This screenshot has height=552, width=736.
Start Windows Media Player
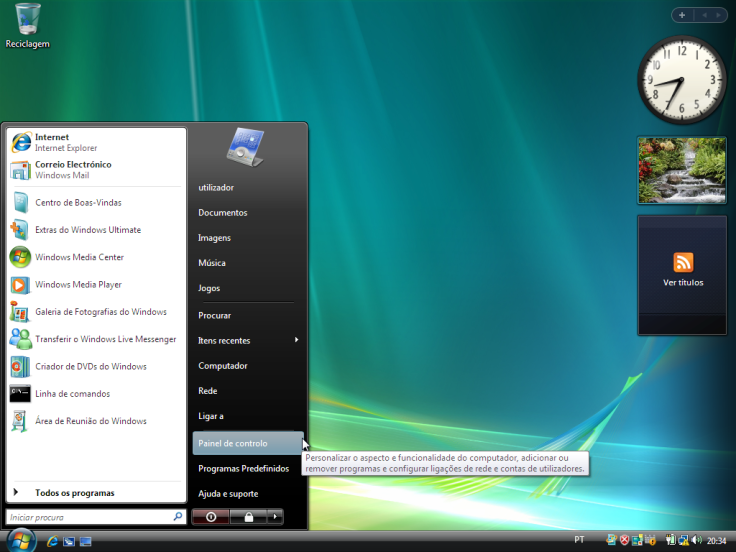(x=78, y=285)
